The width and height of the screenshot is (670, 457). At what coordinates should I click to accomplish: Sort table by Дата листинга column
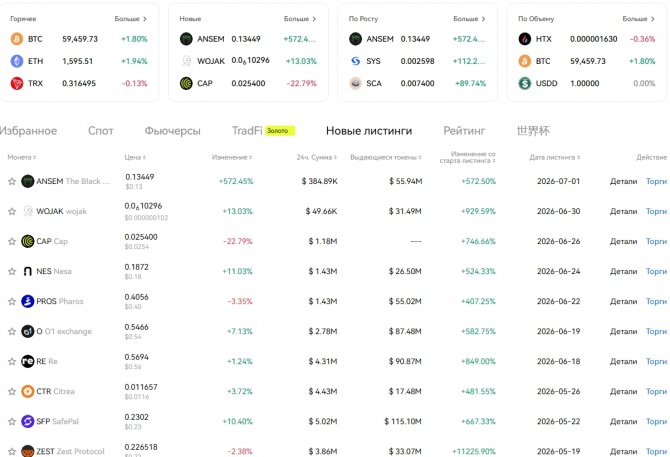[555, 157]
